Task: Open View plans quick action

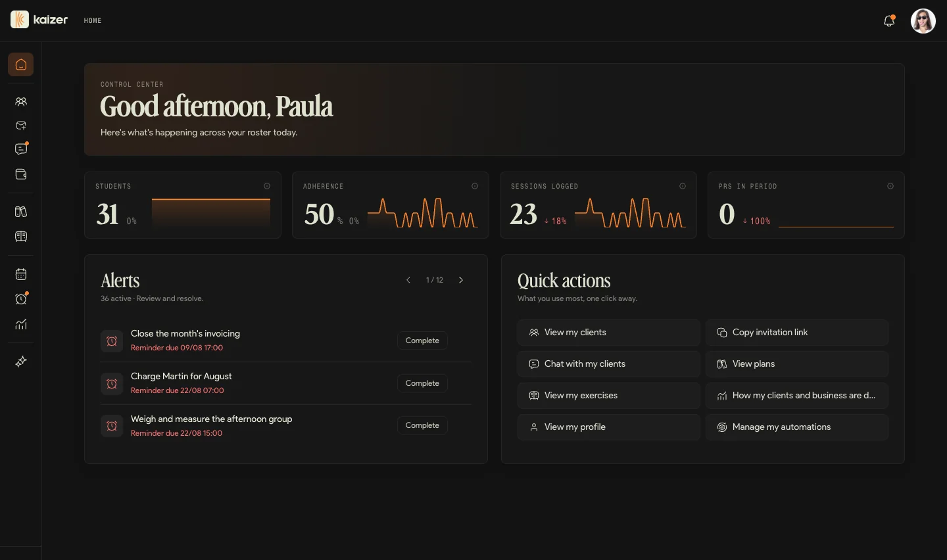Action: click(797, 364)
